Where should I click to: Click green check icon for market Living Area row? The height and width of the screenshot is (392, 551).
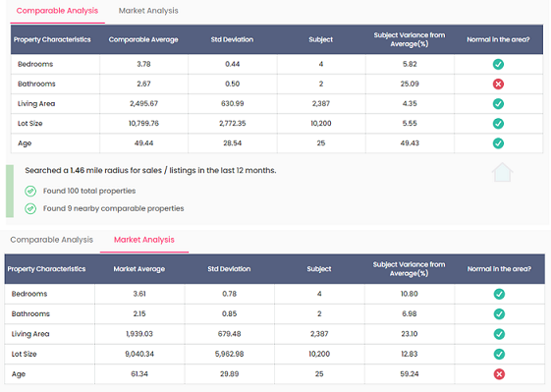pyautogui.click(x=499, y=334)
